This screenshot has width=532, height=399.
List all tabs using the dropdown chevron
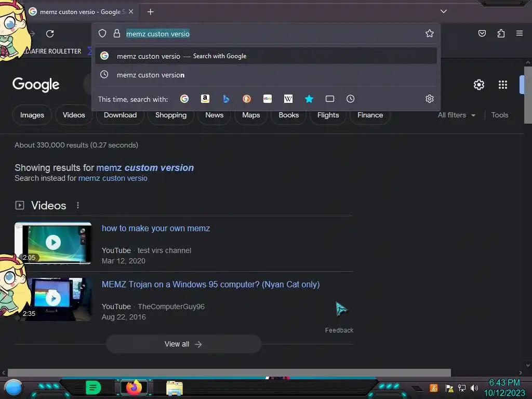[444, 11]
